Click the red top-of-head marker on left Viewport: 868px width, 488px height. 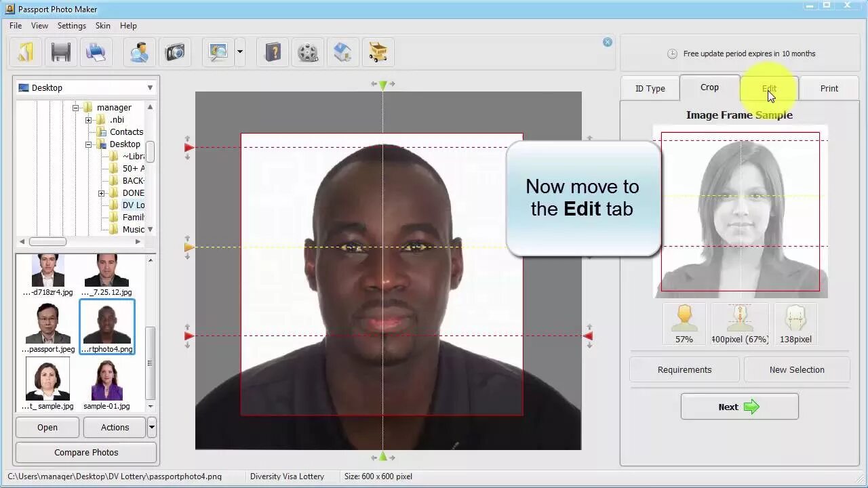[x=189, y=147]
